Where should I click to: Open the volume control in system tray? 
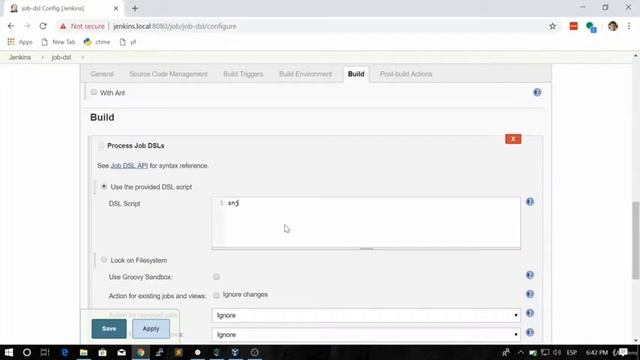tap(557, 352)
